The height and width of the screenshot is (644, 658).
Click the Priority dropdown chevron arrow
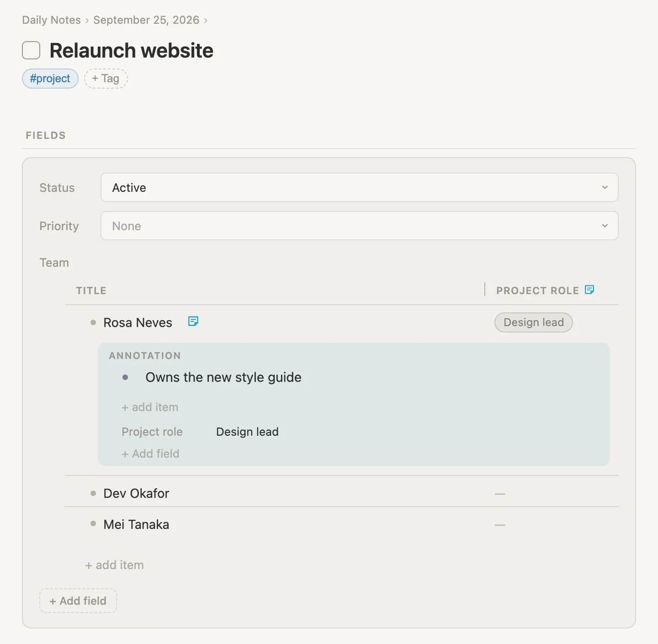(605, 226)
